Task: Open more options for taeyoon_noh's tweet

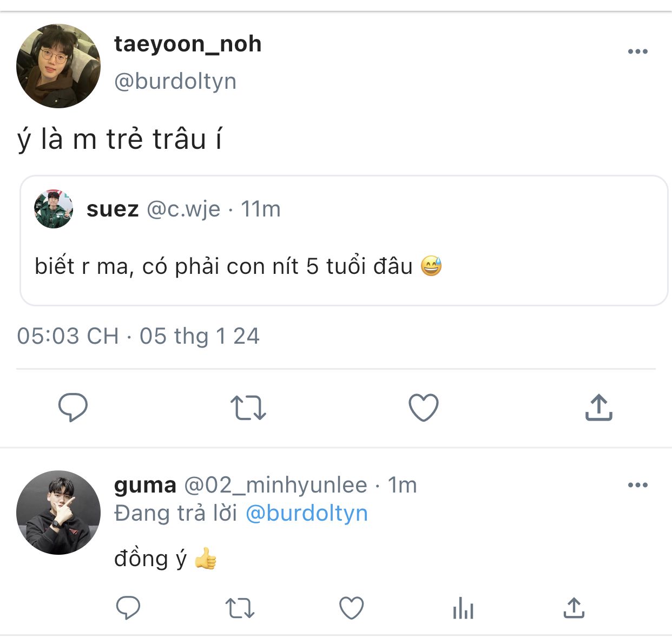Action: [x=638, y=51]
